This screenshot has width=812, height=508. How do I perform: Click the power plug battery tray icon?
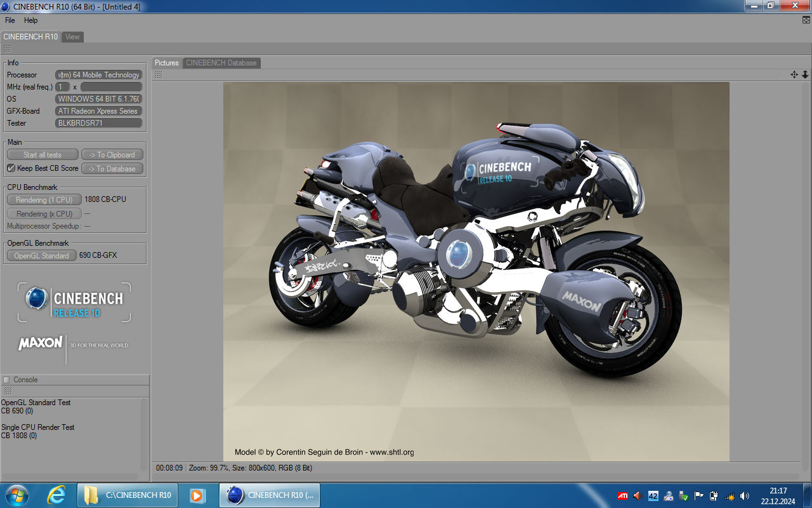tap(714, 496)
